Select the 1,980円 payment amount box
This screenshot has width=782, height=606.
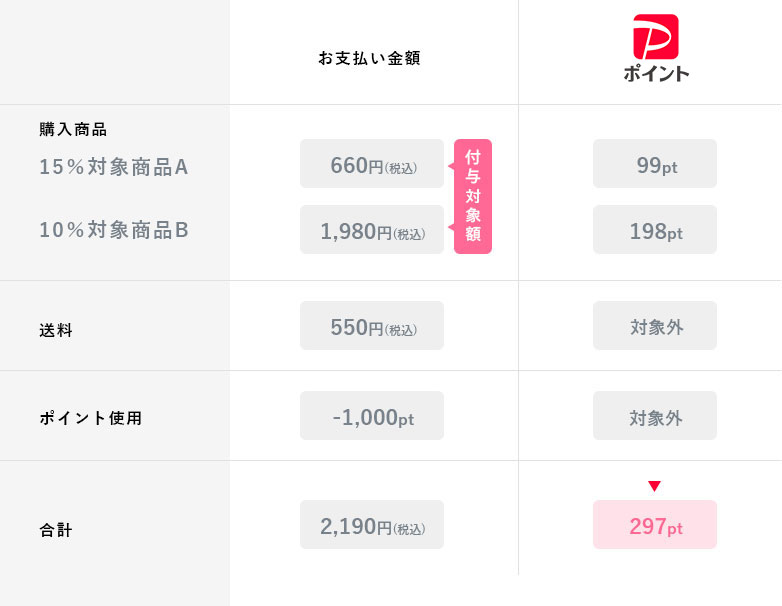point(372,230)
